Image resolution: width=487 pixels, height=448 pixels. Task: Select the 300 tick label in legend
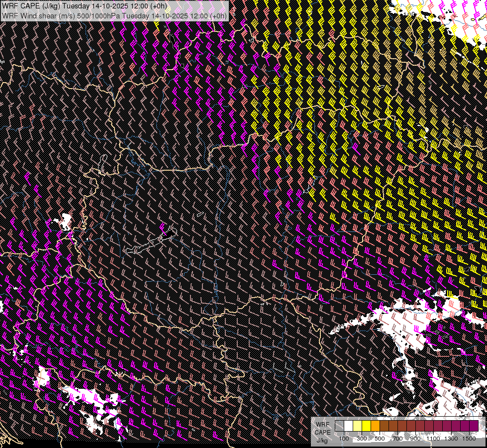tap(362, 439)
